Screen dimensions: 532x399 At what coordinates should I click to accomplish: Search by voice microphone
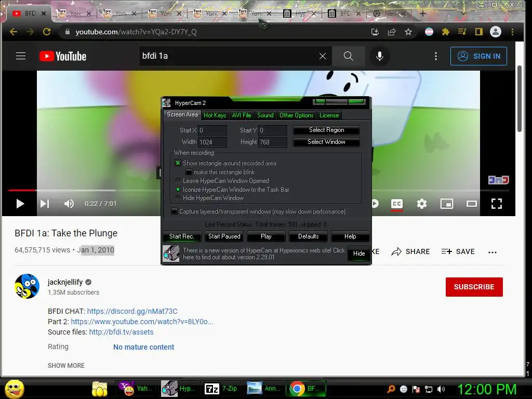coord(380,56)
